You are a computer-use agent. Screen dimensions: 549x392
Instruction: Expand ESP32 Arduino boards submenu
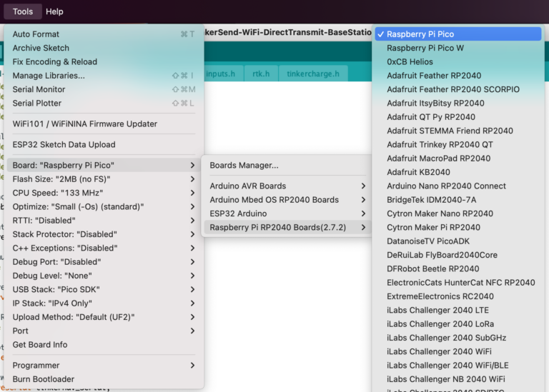(287, 213)
